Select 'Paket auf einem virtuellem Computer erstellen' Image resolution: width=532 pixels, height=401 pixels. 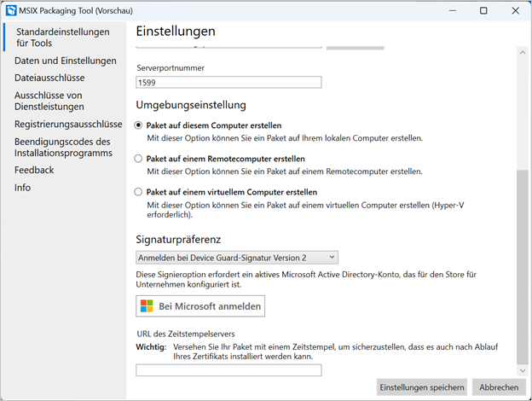[138, 192]
